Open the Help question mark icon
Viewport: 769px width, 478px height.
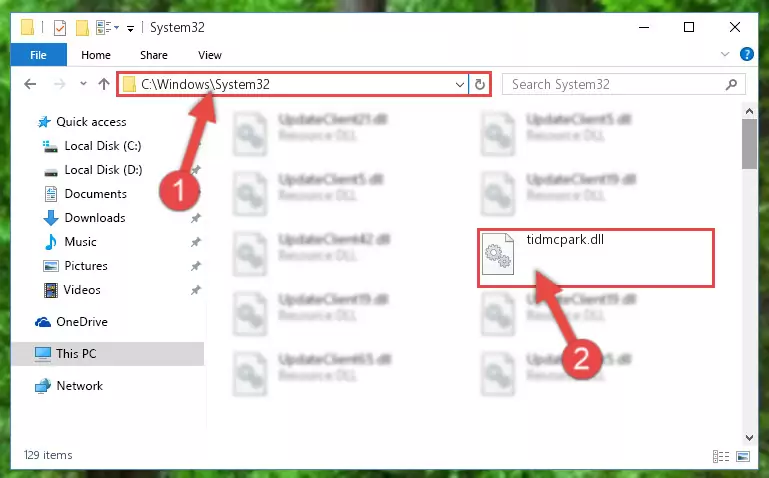746,54
